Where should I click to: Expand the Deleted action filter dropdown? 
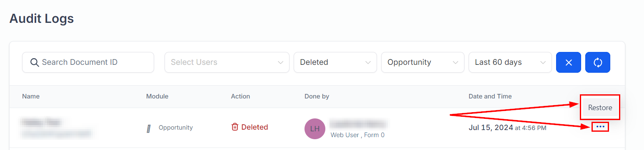tap(335, 62)
